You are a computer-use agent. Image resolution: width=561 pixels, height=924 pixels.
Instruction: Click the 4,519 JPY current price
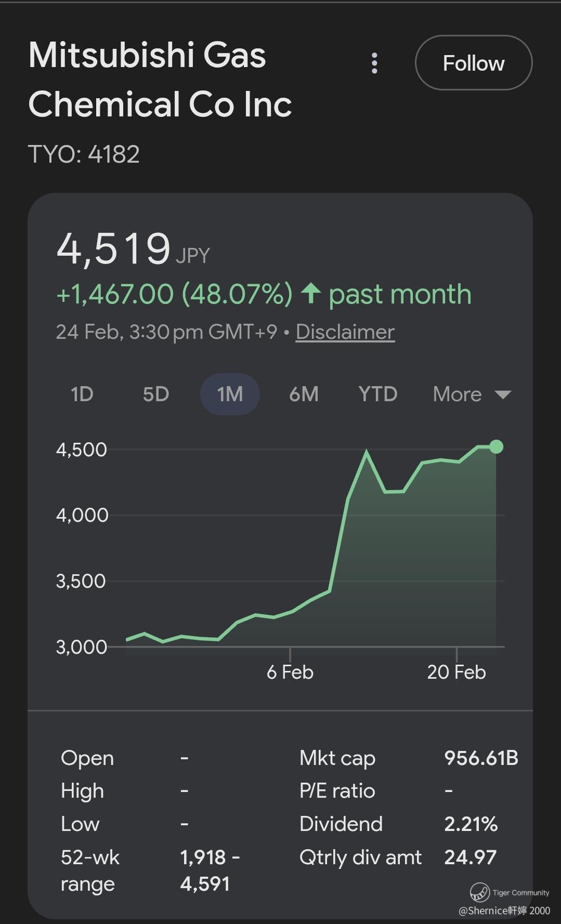(114, 248)
